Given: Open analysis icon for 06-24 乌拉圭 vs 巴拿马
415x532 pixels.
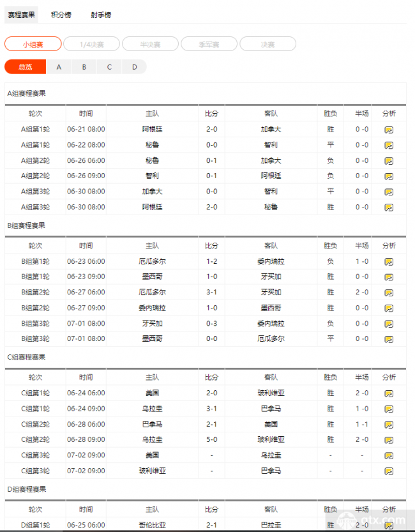Looking at the screenshot, I should click(389, 409).
